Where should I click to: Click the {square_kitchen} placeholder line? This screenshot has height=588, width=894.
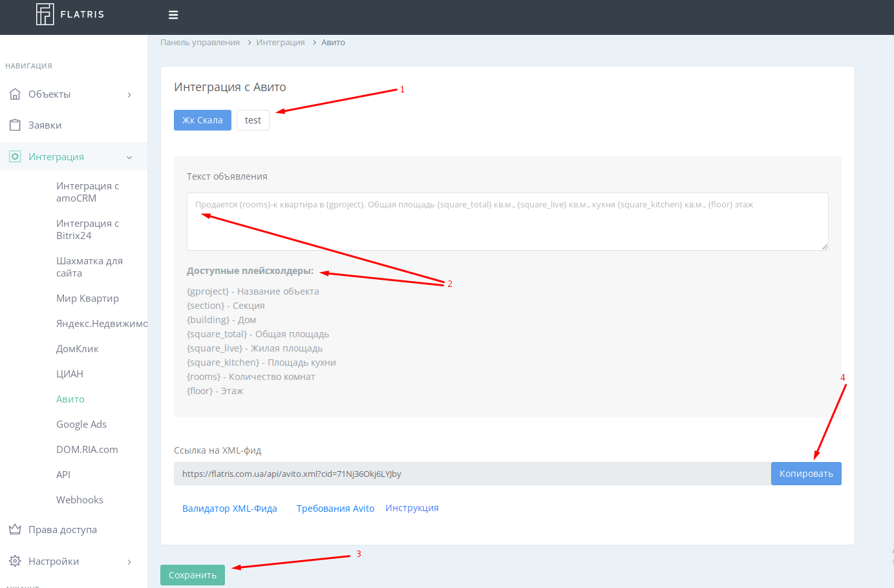[x=261, y=362]
